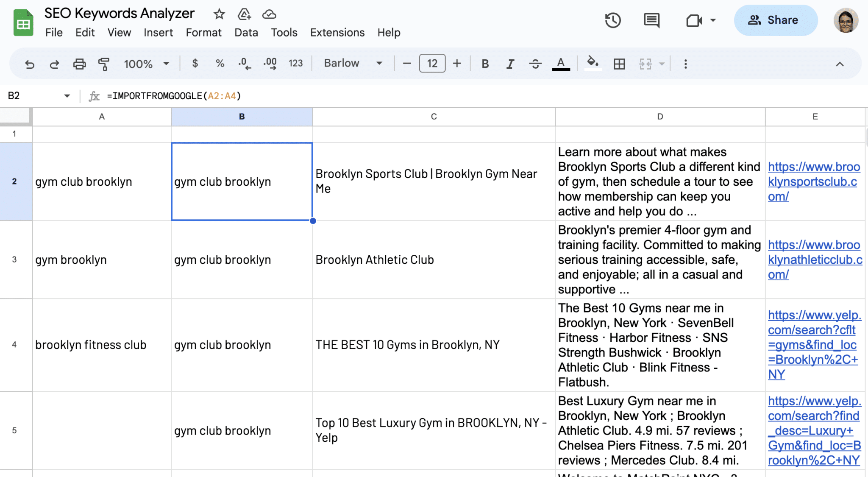Open the zoom level dropdown
The image size is (868, 477).
click(146, 63)
